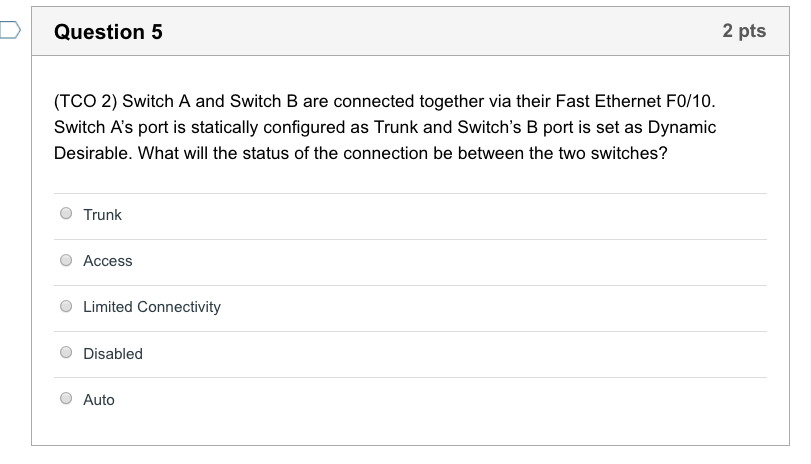This screenshot has height=464, width=811.
Task: Click the empty gray question header bar
Action: (x=440, y=31)
